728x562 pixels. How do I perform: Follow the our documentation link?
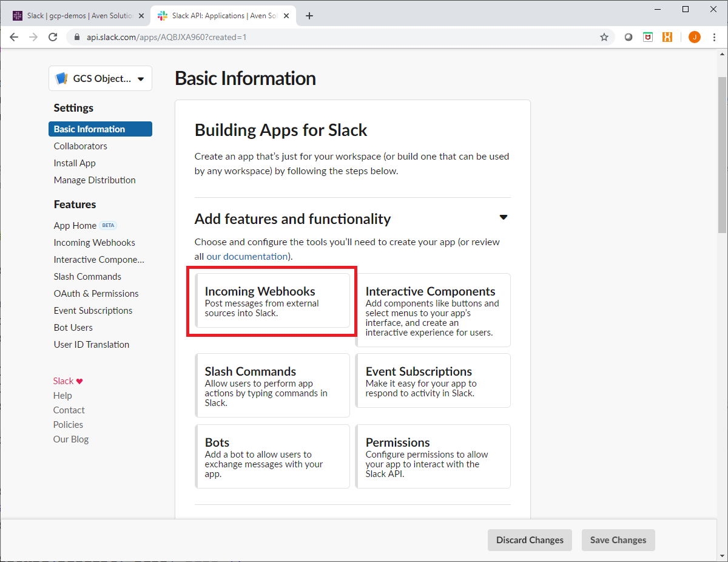click(x=247, y=256)
